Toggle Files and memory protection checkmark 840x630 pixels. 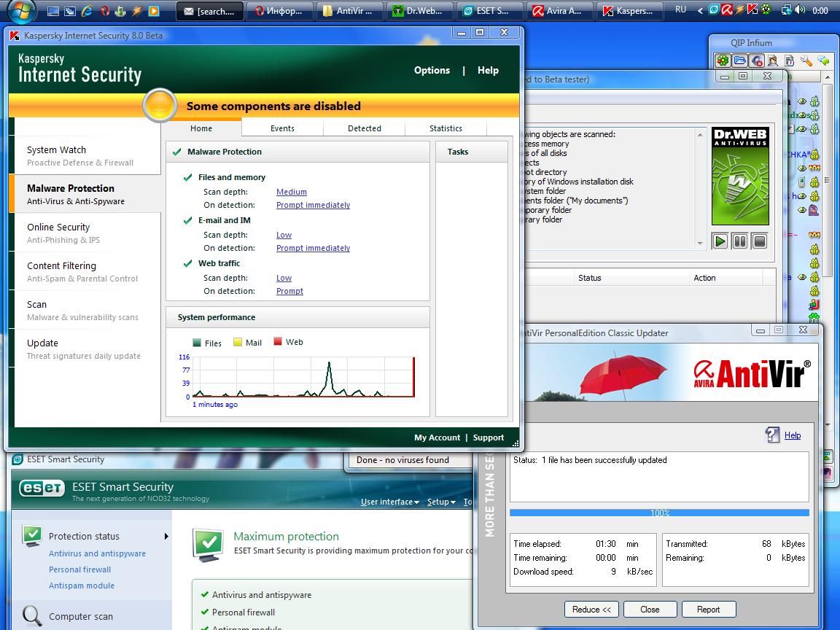(187, 177)
